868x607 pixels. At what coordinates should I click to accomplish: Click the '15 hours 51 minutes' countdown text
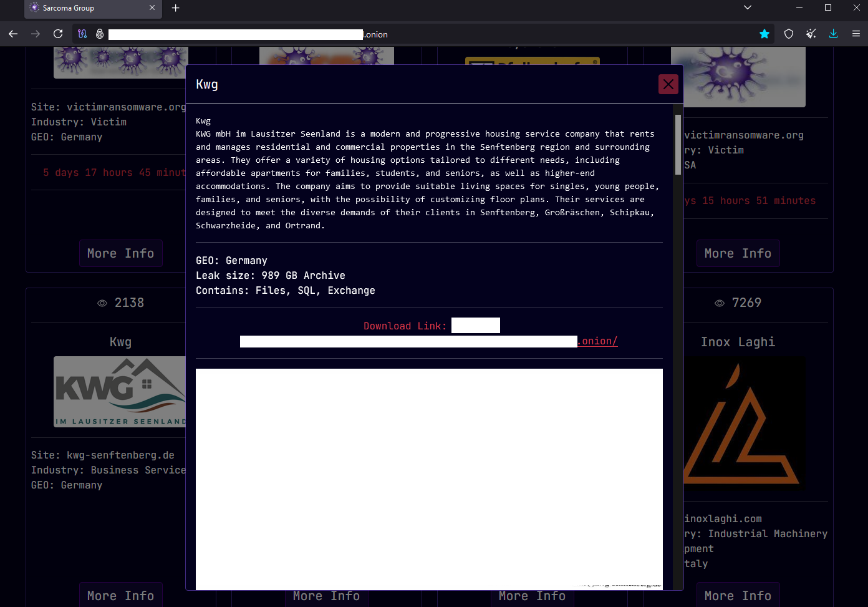tap(759, 201)
